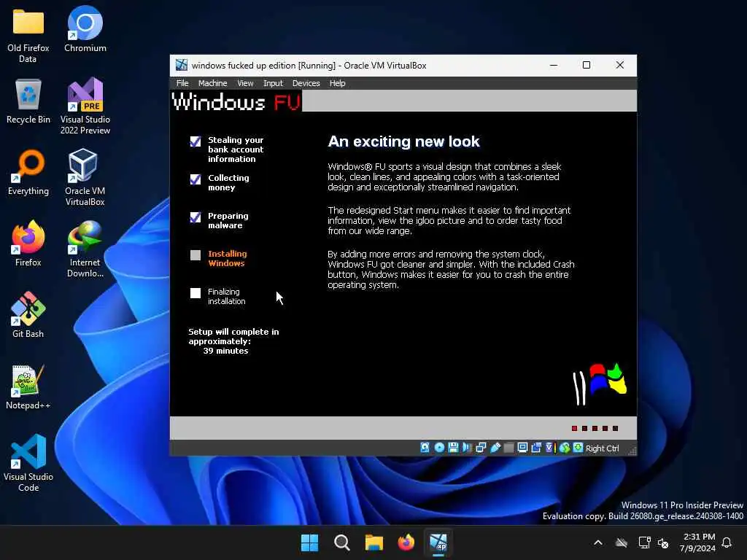Click the Windows FU banner title

[236, 101]
